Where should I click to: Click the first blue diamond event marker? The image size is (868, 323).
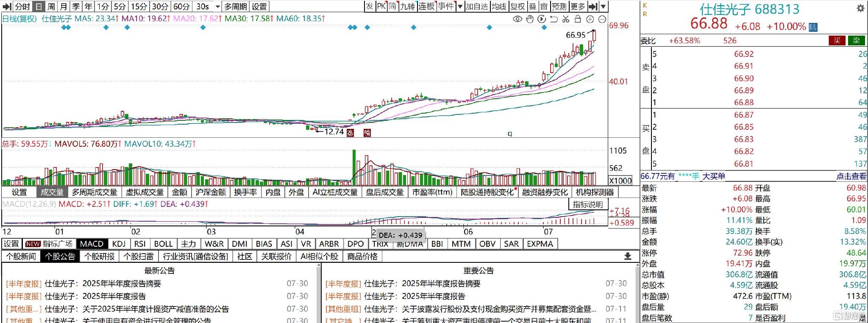[64, 27]
